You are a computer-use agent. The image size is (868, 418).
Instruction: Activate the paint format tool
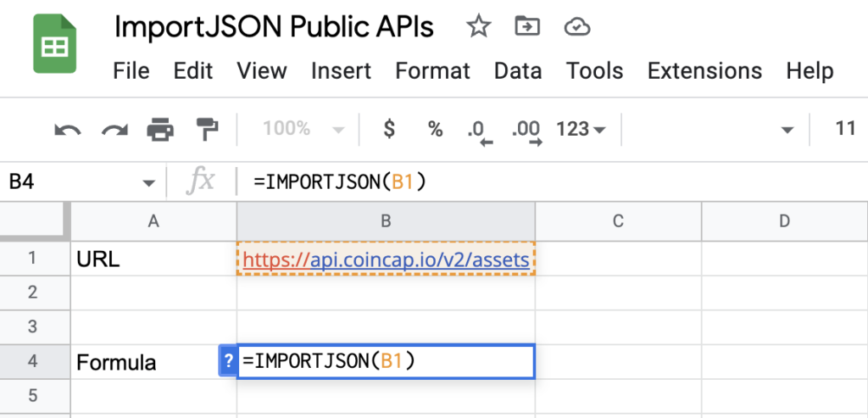pos(206,130)
